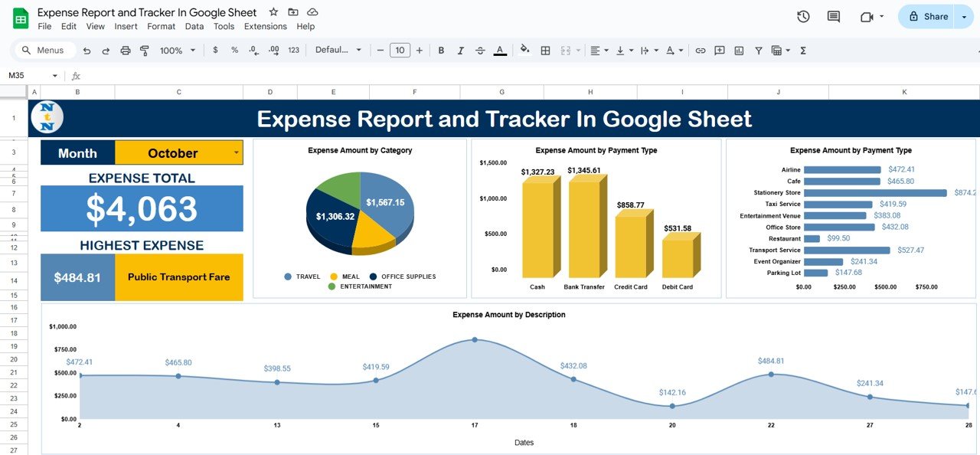Click the Public Transport Fare cell

(179, 277)
